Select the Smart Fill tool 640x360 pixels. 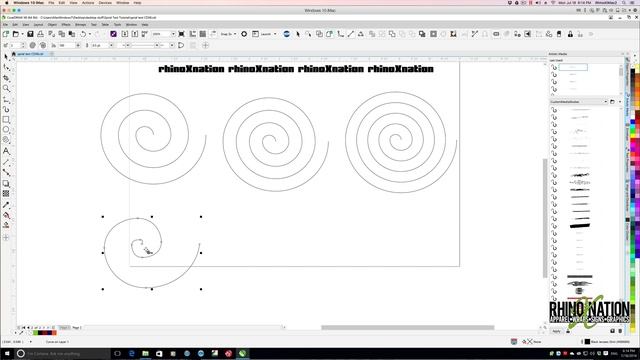pos(6,225)
